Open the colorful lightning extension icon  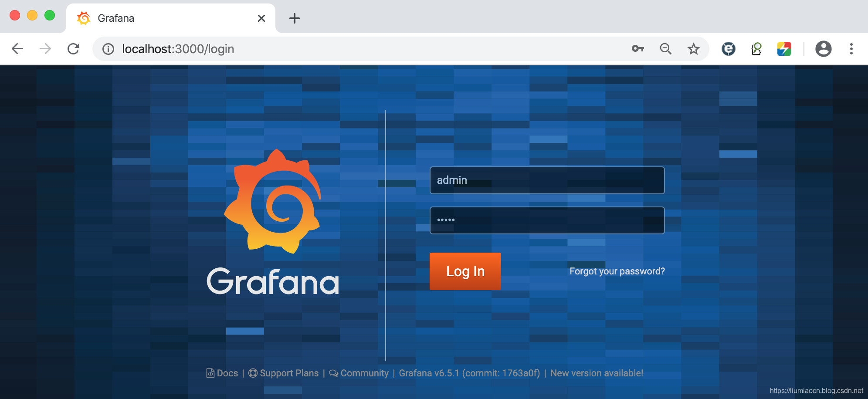pos(784,49)
